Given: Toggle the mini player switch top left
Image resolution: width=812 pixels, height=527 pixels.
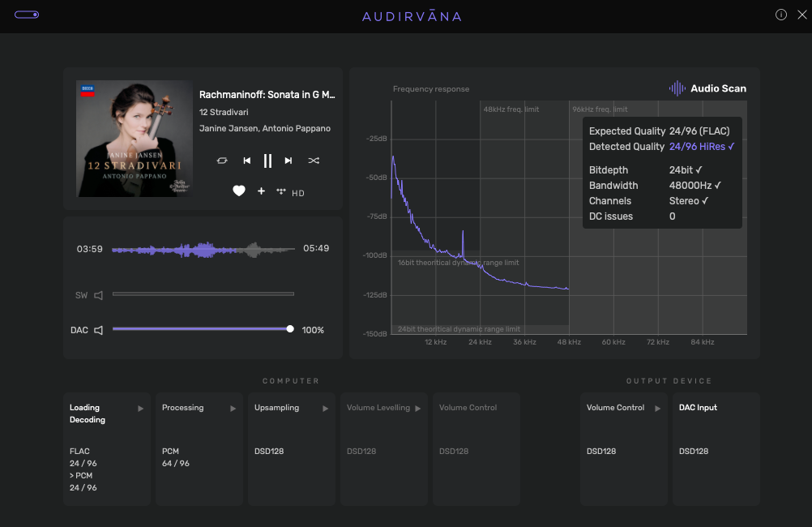Looking at the screenshot, I should coord(26,15).
